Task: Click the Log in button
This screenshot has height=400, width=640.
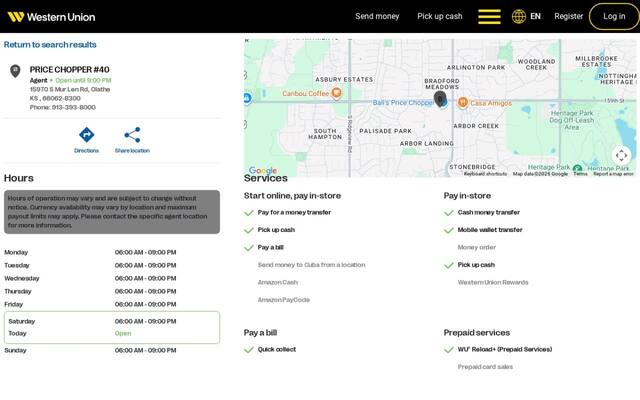Action: [x=614, y=16]
